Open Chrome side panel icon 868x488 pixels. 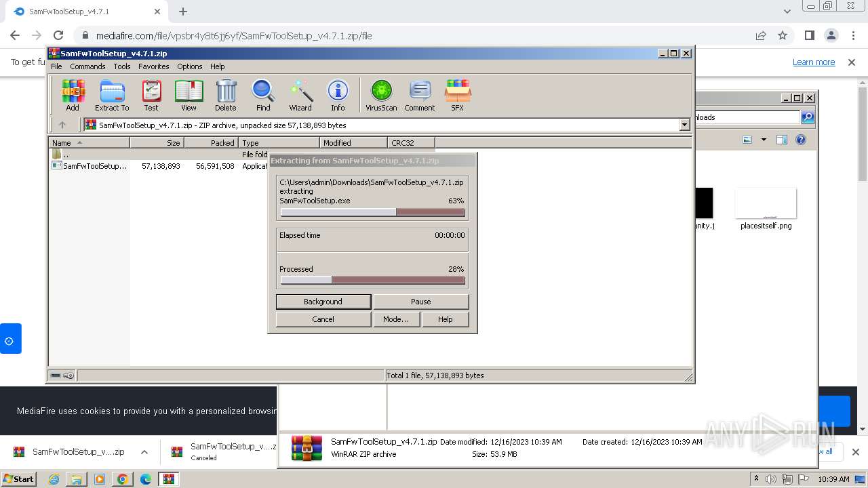810,35
